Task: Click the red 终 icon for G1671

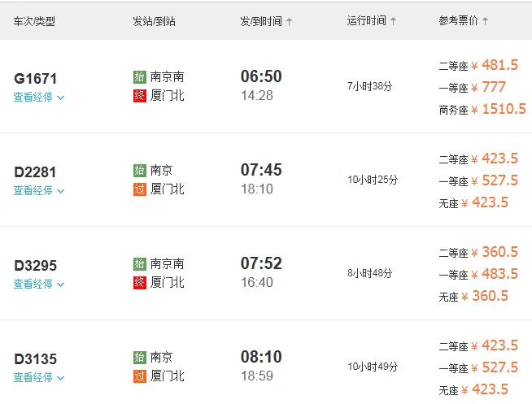Action: tap(139, 96)
